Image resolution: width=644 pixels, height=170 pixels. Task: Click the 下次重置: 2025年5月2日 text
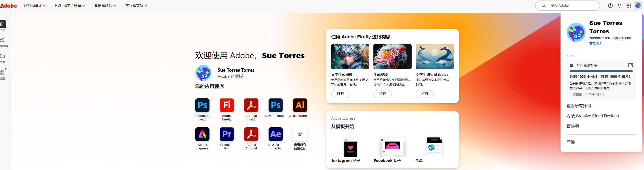tap(587, 94)
